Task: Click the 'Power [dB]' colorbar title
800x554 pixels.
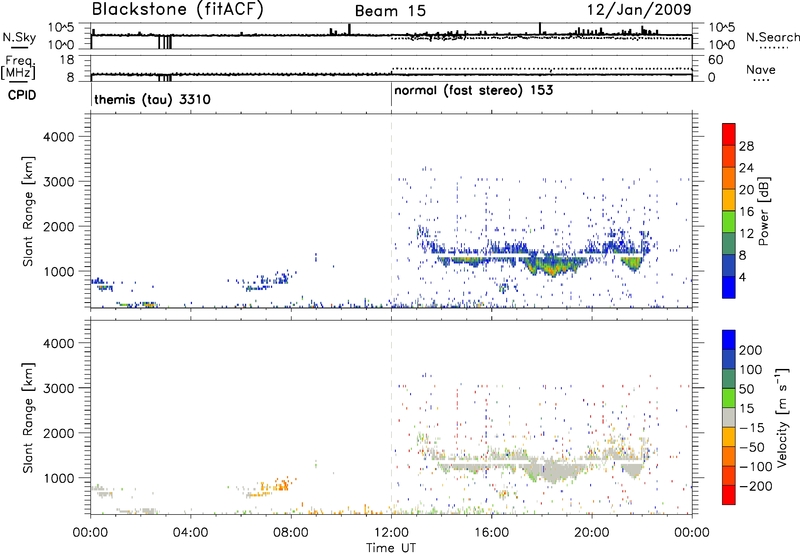Action: coord(763,211)
